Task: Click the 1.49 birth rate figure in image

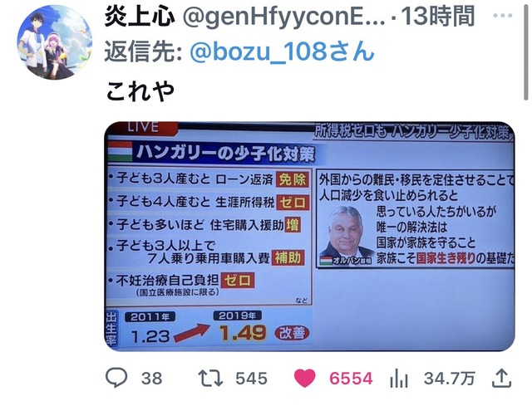Action: [x=243, y=332]
